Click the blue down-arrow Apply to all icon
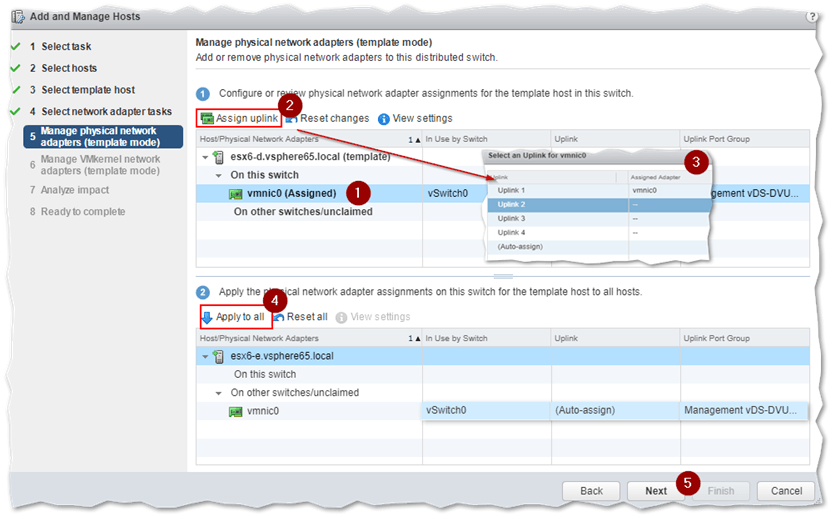Screen dimensions: 831x517 [207, 317]
